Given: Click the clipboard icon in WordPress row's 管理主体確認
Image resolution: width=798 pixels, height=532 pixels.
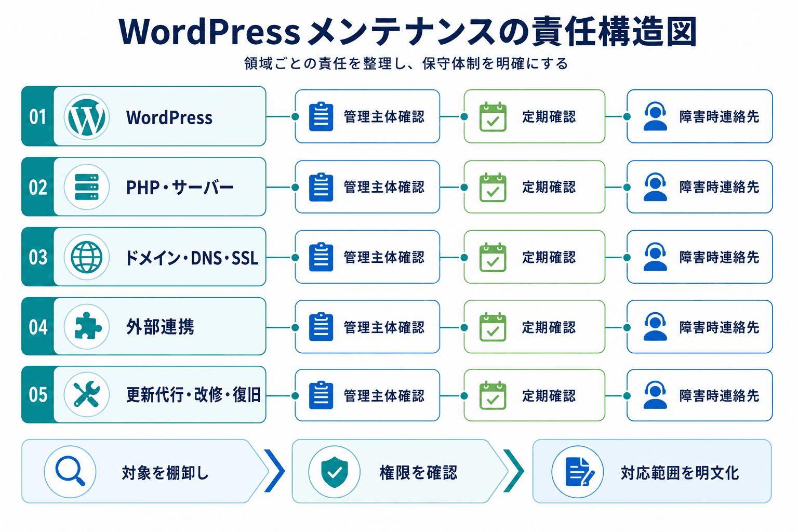Looking at the screenshot, I should [321, 116].
